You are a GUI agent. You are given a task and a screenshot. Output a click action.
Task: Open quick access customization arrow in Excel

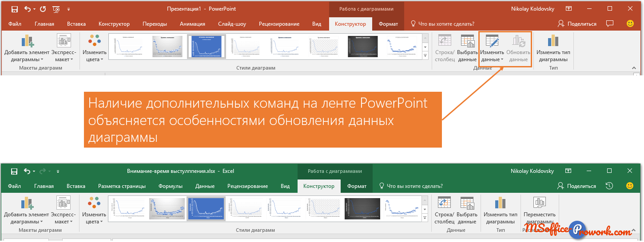[x=58, y=171]
